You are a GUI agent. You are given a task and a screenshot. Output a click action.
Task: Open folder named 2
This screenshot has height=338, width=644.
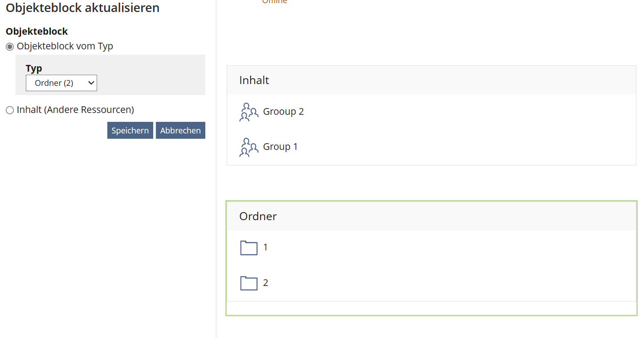(x=265, y=283)
